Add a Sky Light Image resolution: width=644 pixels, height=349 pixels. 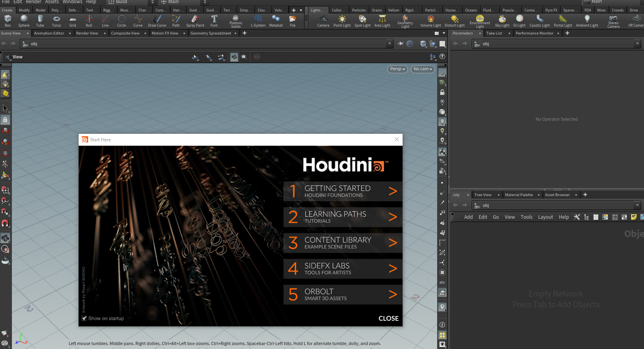[x=502, y=21]
